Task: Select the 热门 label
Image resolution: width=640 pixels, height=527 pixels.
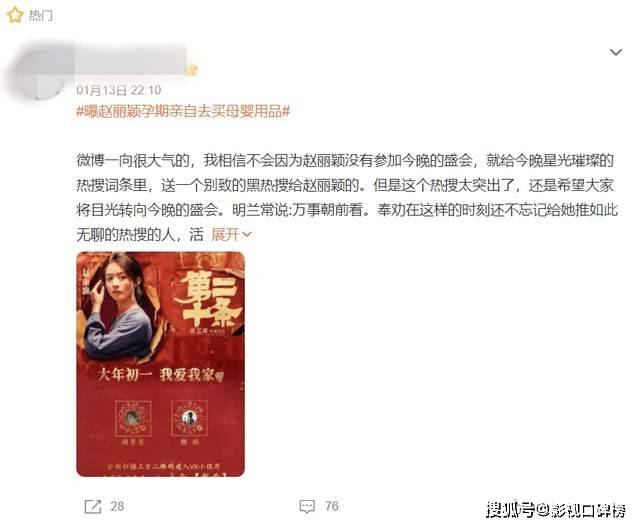Action: 40,16
